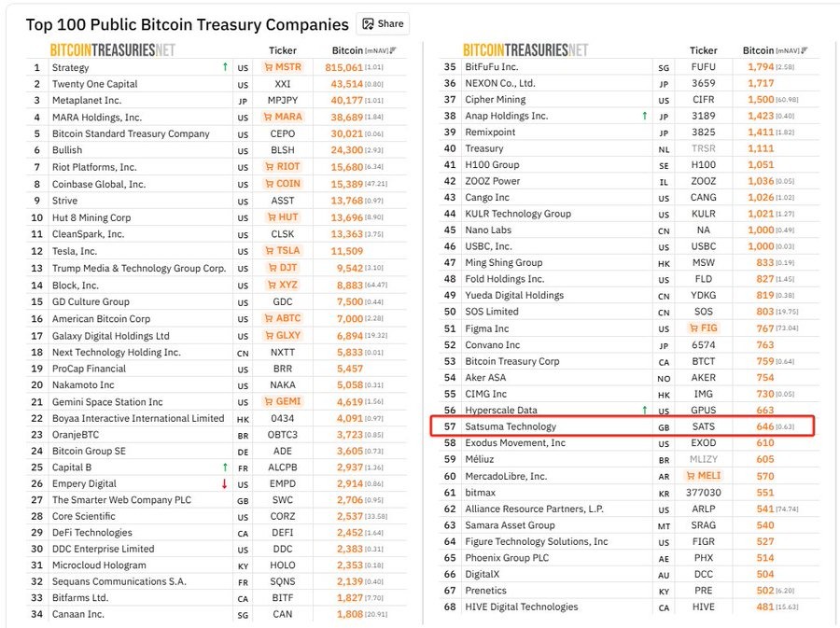Sort the left table by the Bitcoin column
The width and height of the screenshot is (840, 628).
(x=363, y=50)
